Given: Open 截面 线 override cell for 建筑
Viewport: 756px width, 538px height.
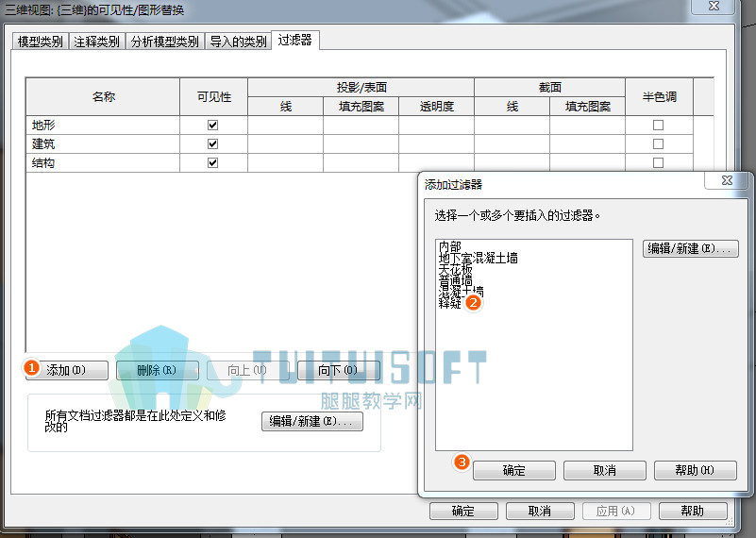Looking at the screenshot, I should coord(512,144).
